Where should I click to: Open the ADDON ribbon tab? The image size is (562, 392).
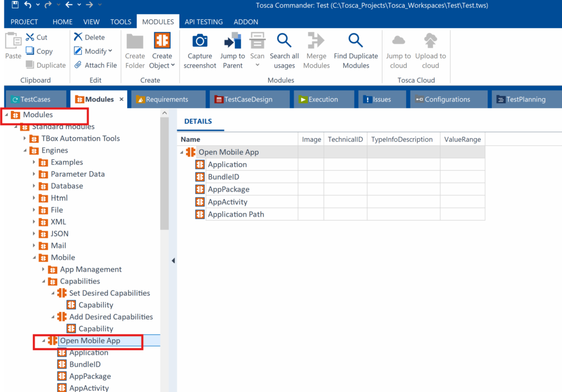(x=246, y=22)
